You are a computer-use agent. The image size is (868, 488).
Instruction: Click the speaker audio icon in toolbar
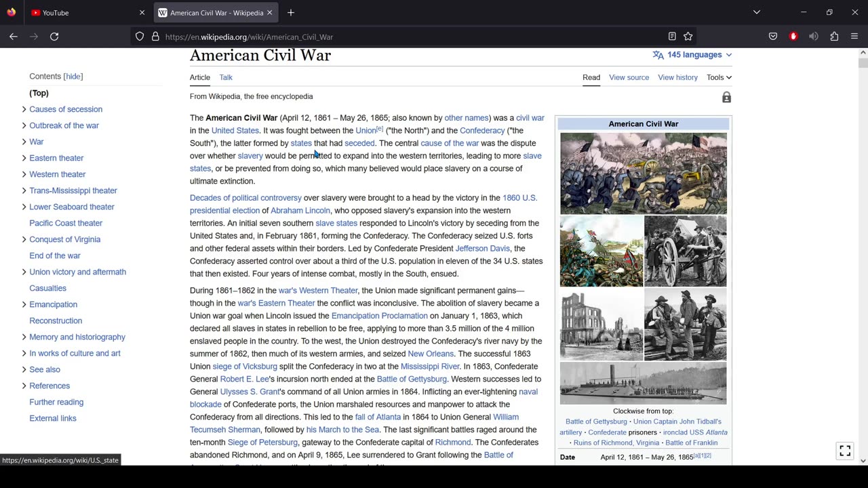(814, 37)
